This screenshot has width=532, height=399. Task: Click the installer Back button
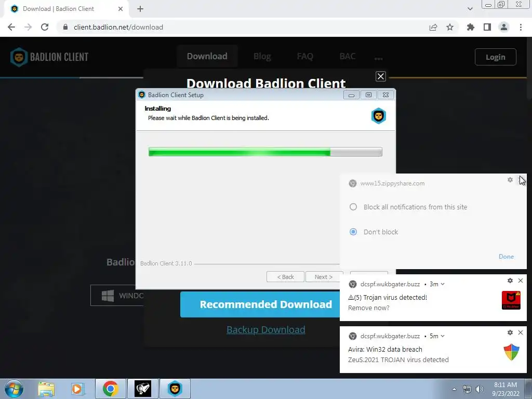(x=285, y=277)
